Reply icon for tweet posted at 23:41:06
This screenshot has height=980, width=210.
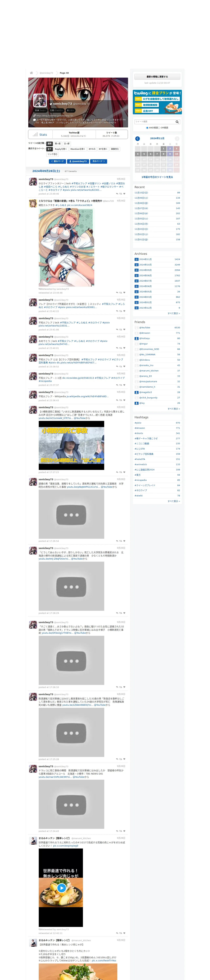(x=117, y=329)
